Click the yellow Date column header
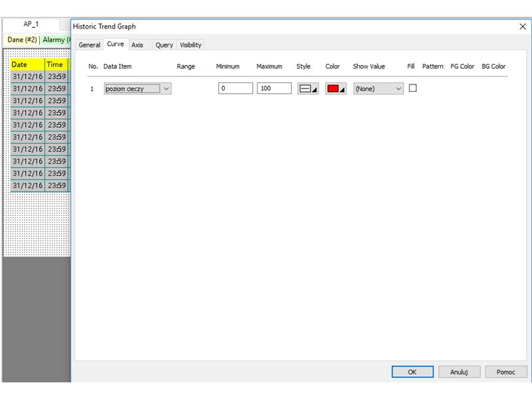Screen dimensions: 532x399 point(27,65)
